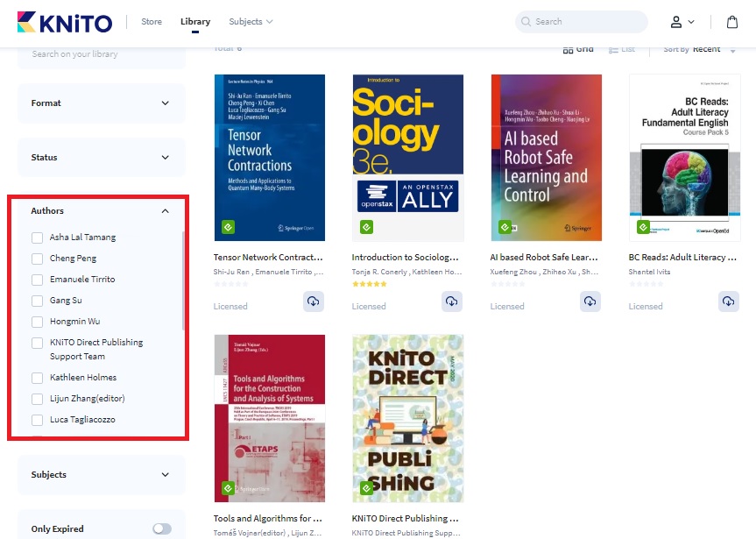Check the Asha Lal Tamang author checkbox
Viewport: 756px width, 539px height.
[x=37, y=238]
